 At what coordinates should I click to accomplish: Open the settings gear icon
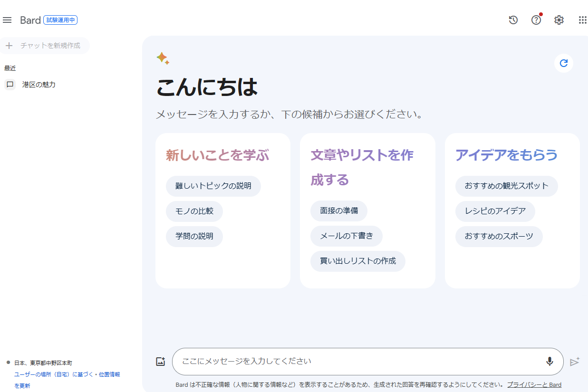[559, 20]
